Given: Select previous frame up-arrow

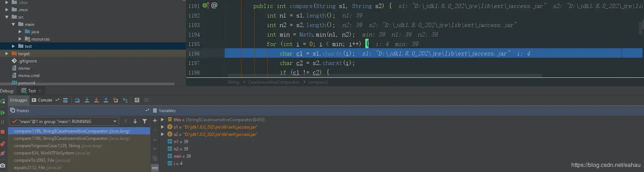Looking at the screenshot, I should tap(126, 121).
